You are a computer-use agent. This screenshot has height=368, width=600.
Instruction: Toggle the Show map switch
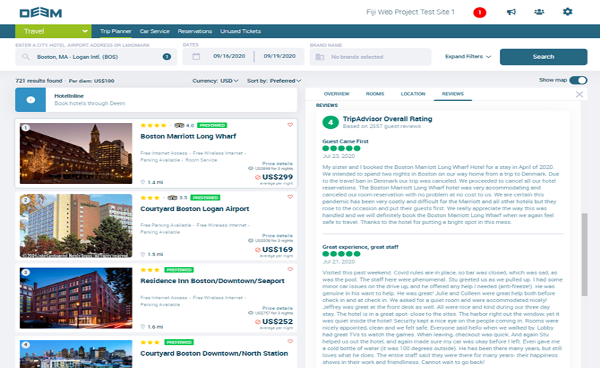(578, 80)
